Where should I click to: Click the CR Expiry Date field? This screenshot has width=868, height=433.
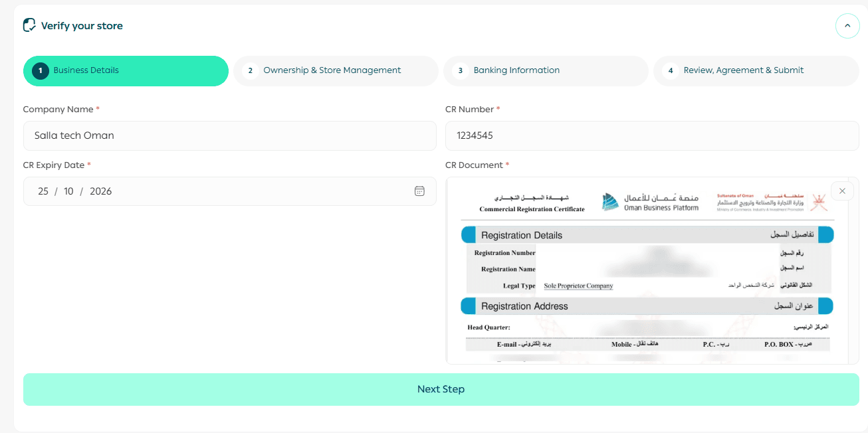click(x=230, y=191)
